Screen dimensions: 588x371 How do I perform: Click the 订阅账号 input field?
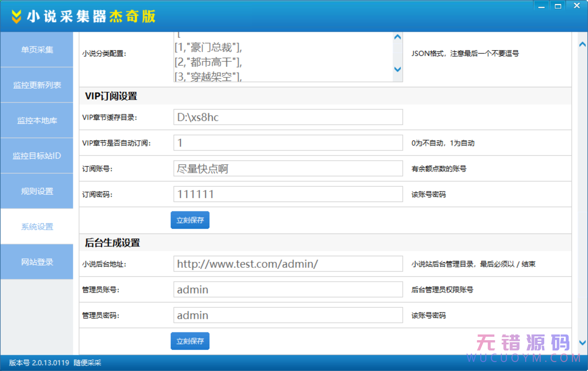coord(288,169)
